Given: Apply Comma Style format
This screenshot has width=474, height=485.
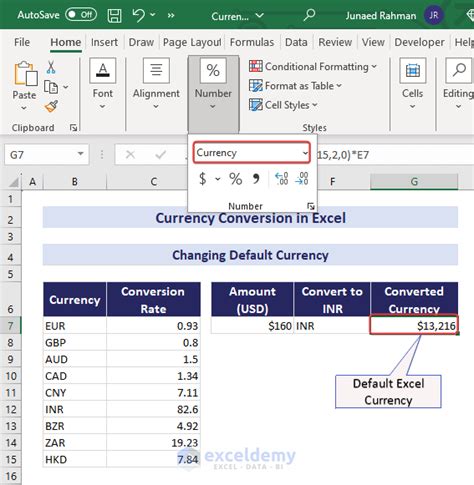Looking at the screenshot, I should point(256,179).
